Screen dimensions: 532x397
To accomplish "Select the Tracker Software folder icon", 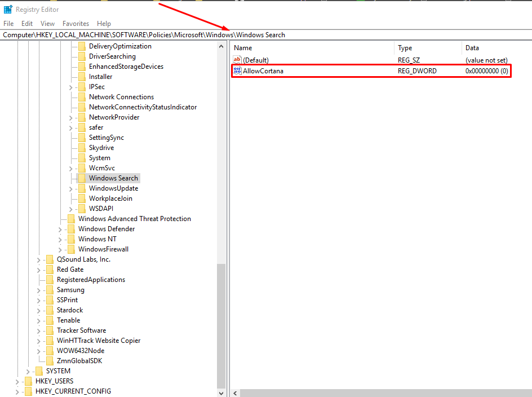I will [x=50, y=331].
